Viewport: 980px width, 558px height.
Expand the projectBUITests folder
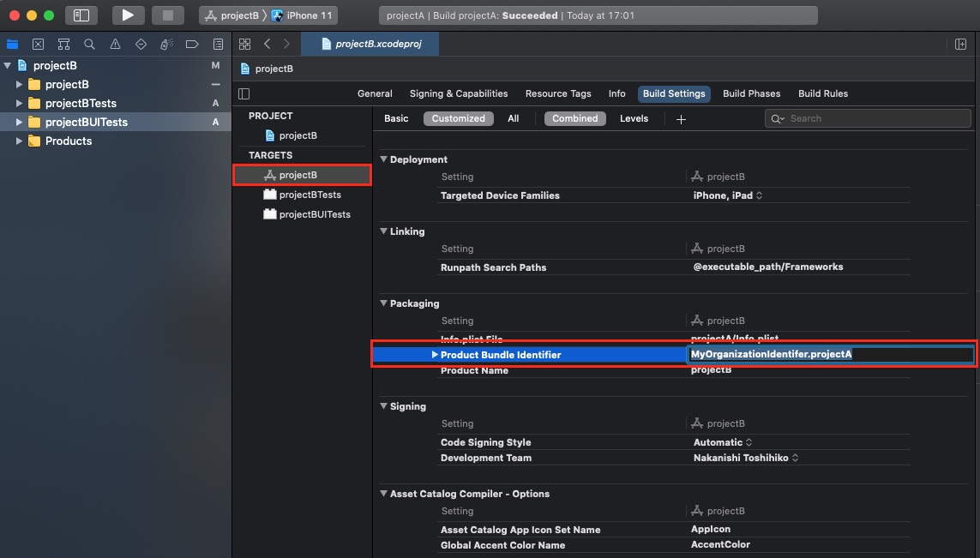(x=19, y=122)
